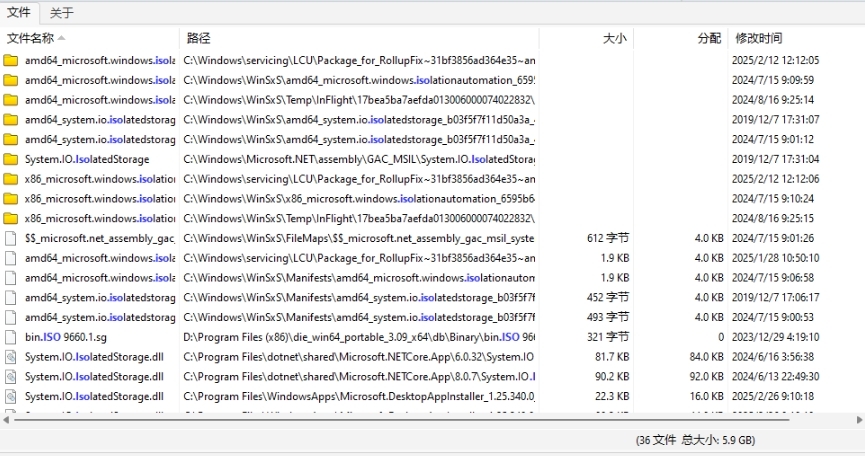Viewport: 865px width, 456px height.
Task: Click file icon of bin.ISO 9660.1.sg
Action: coord(10,337)
